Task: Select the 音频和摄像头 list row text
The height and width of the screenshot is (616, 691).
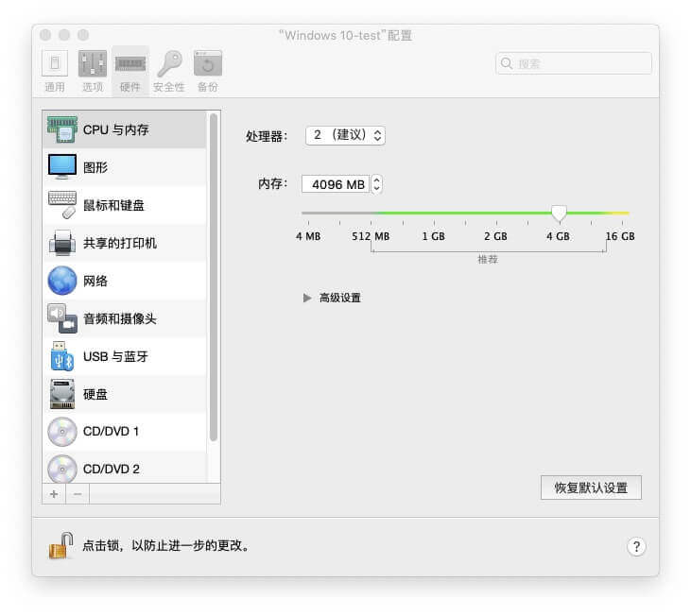Action: pos(120,318)
